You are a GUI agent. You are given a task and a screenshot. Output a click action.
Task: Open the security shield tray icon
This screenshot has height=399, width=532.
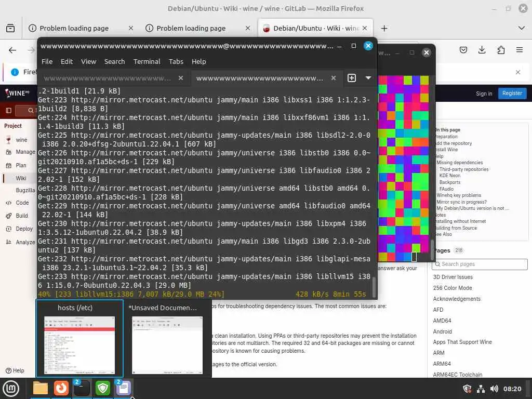click(467, 389)
